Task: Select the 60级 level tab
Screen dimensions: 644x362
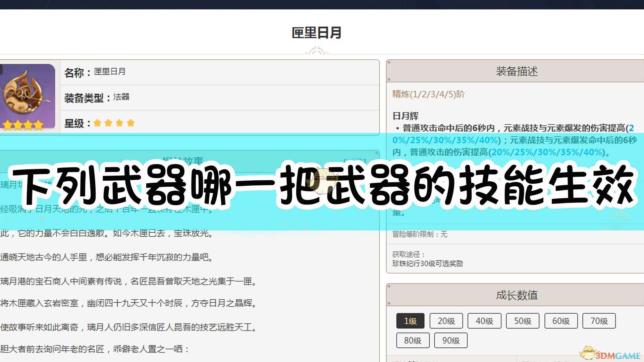Action: click(x=561, y=321)
